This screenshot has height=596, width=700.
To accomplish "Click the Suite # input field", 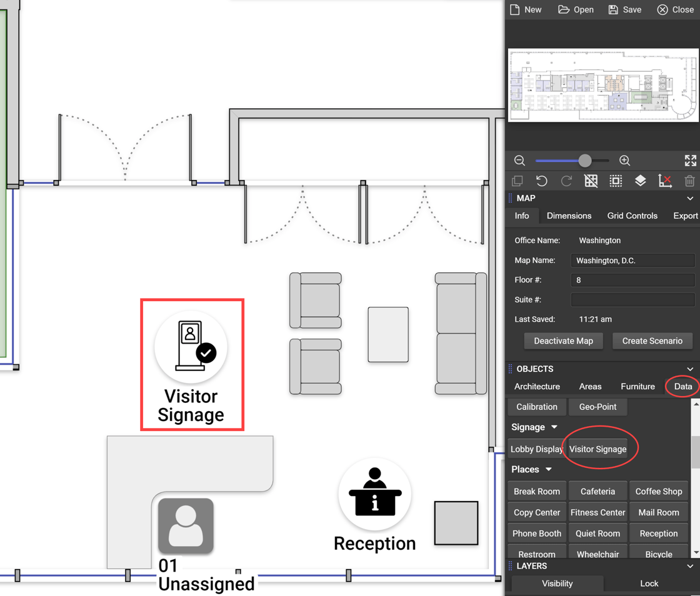I will point(632,300).
